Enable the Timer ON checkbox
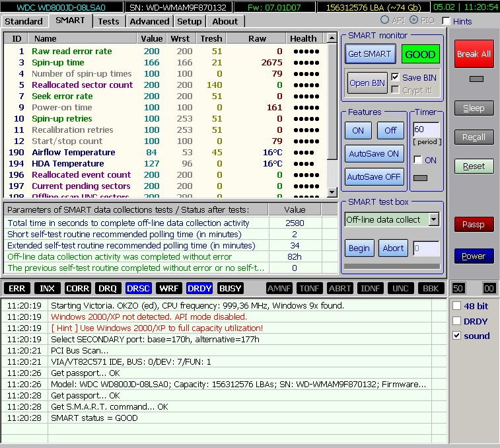Viewport: 500px width, 448px height. [x=417, y=159]
